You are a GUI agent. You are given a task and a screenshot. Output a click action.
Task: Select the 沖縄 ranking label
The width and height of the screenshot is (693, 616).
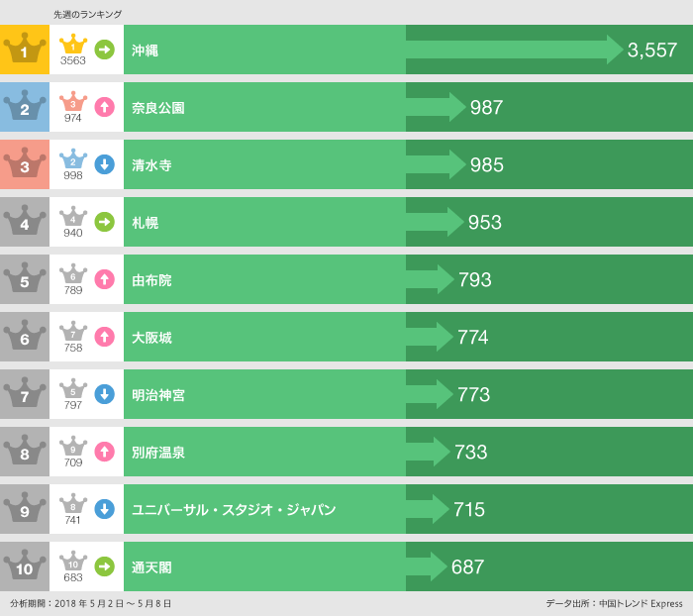pos(145,51)
